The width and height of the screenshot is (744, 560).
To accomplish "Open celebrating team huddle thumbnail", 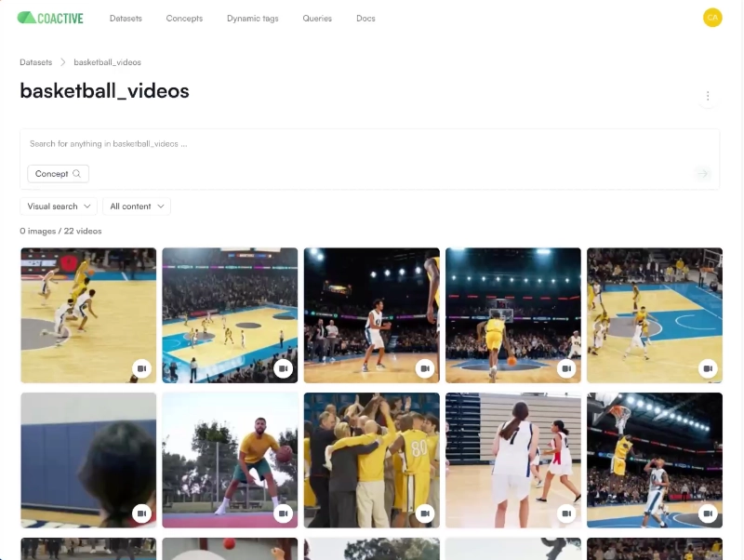I will (371, 460).
